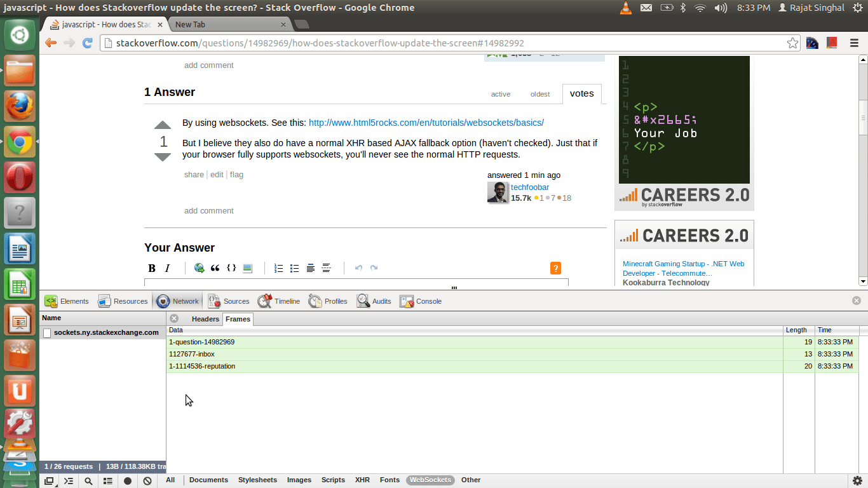Toggle network recording with the record button

point(128,481)
